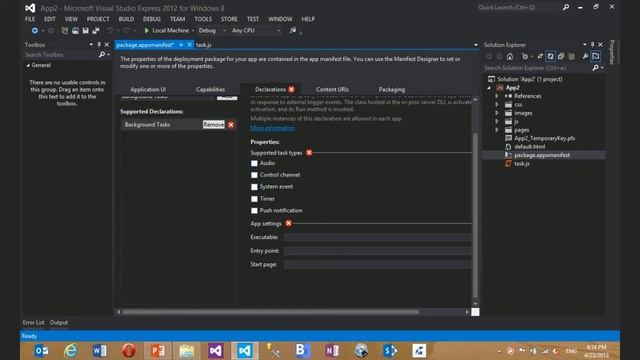Screen dimensions: 640x360
Task: Click the Undo toolbar icon
Action: [x=110, y=31]
